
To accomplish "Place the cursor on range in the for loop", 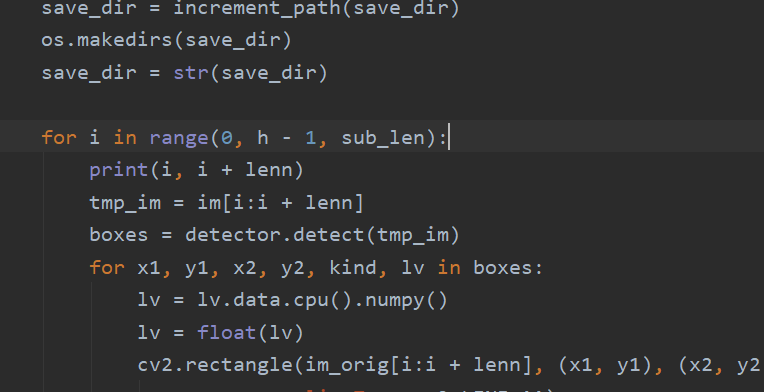I will click(x=179, y=138).
